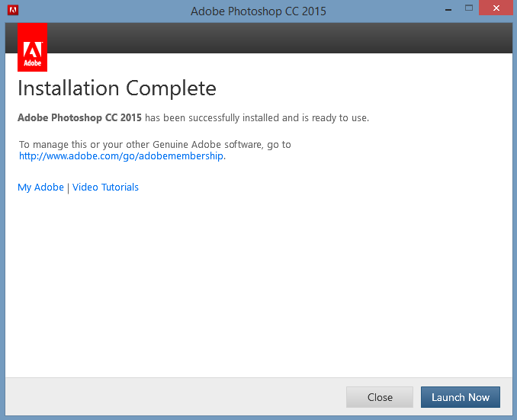Click the Installation Complete heading
Image resolution: width=517 pixels, height=420 pixels.
[117, 88]
